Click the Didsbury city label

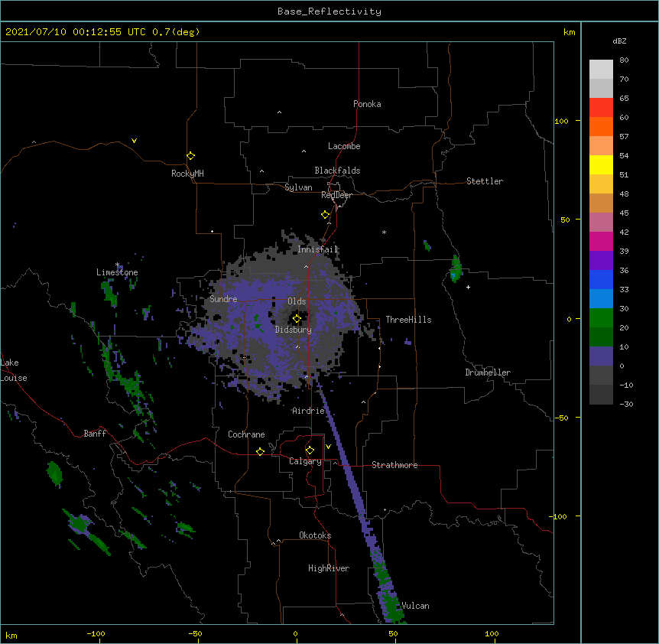click(x=294, y=330)
